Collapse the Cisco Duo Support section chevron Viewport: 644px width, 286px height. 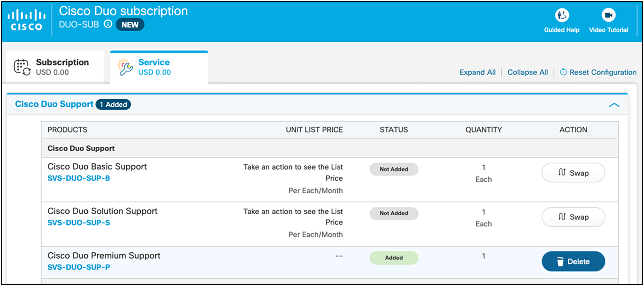tap(614, 105)
